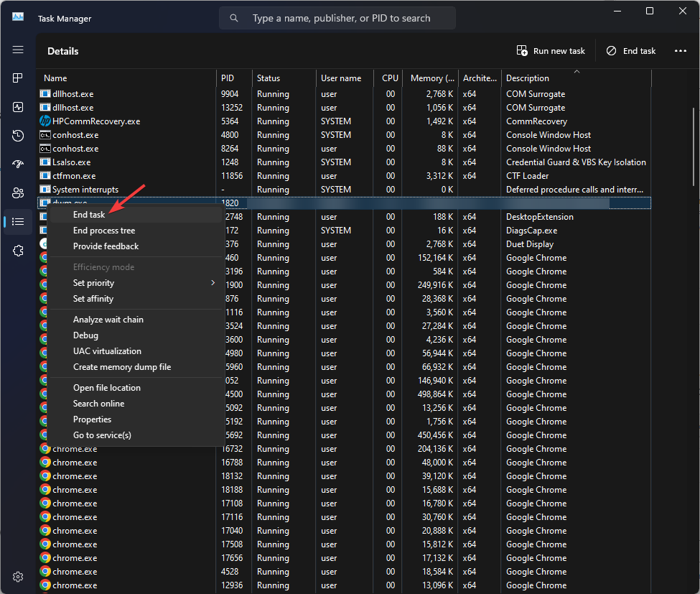Image resolution: width=700 pixels, height=594 pixels.
Task: Click the Lsalso.exe process icon
Action: pyautogui.click(x=45, y=162)
